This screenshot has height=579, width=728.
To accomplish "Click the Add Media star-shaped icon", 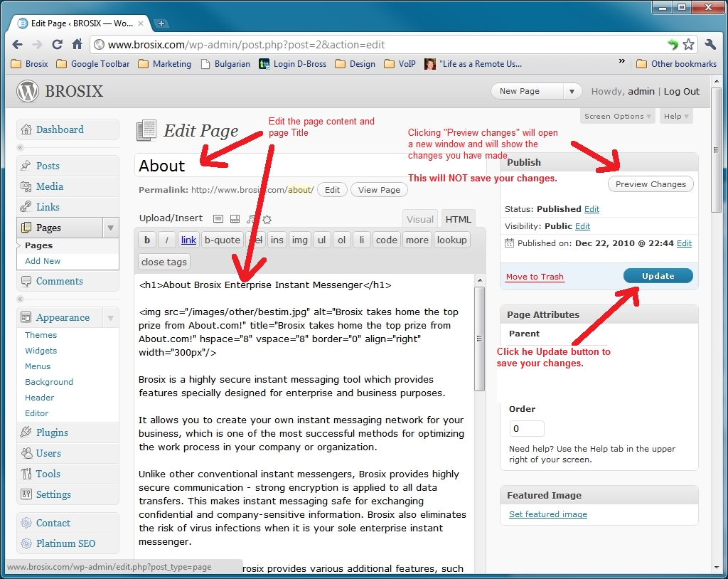I will click(x=267, y=219).
